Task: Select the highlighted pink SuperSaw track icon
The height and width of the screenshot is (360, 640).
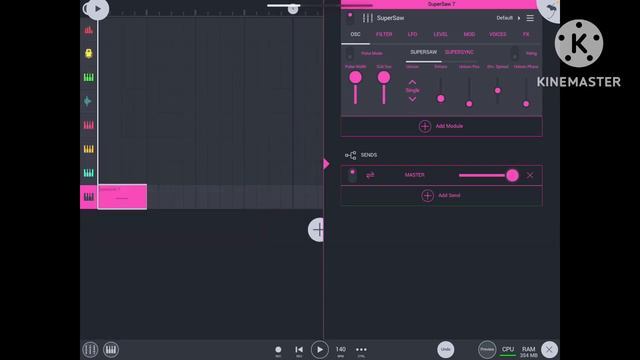Action: [x=89, y=197]
